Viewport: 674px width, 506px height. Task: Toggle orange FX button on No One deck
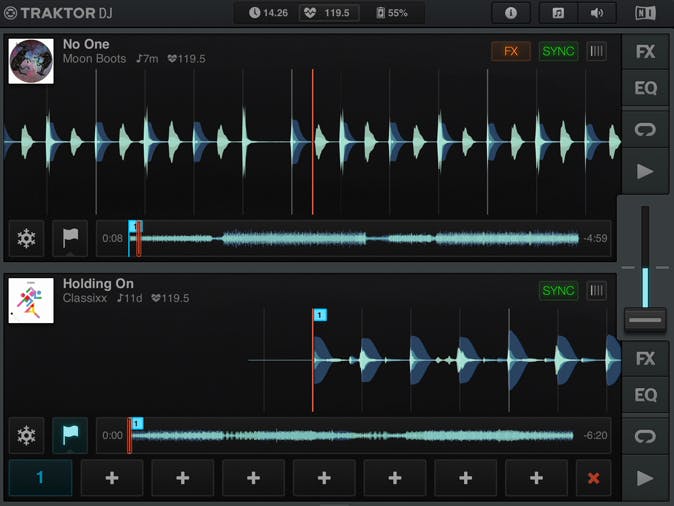511,52
